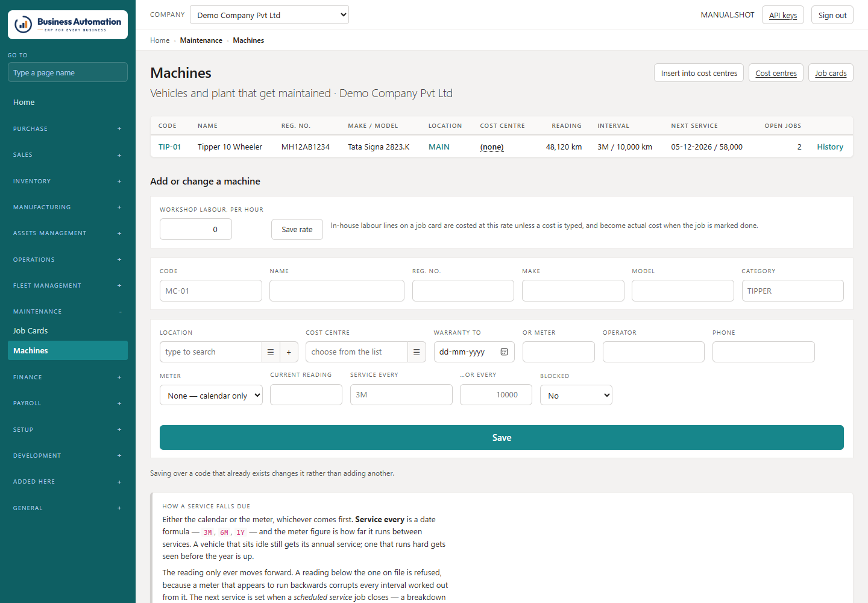This screenshot has height=603, width=868.
Task: Open machine TIP-01
Action: 169,147
